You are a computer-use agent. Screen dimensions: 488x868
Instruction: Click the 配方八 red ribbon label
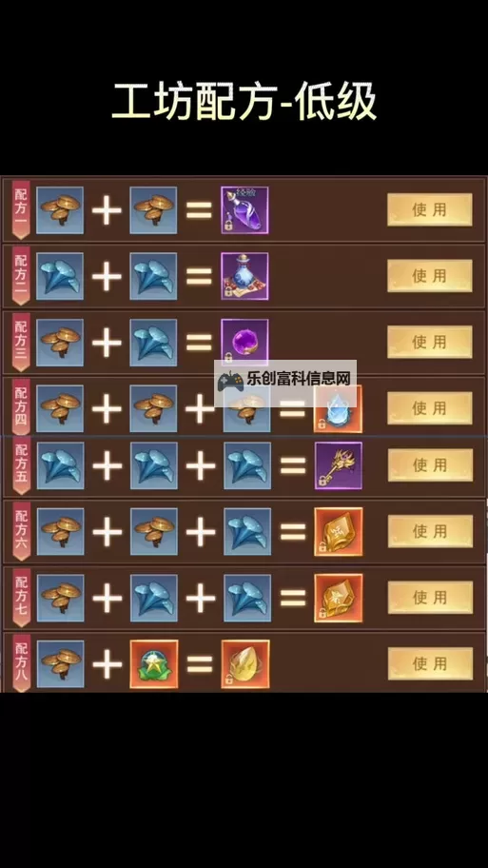coord(21,662)
